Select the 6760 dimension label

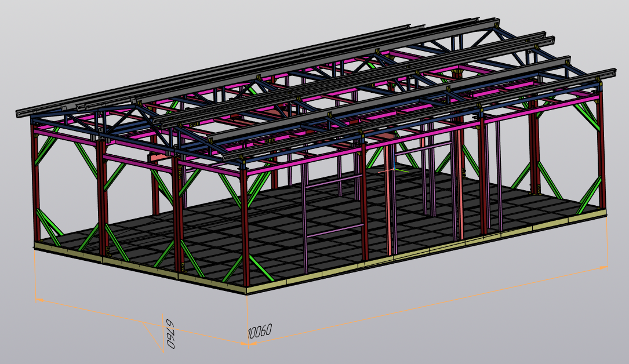[170, 334]
